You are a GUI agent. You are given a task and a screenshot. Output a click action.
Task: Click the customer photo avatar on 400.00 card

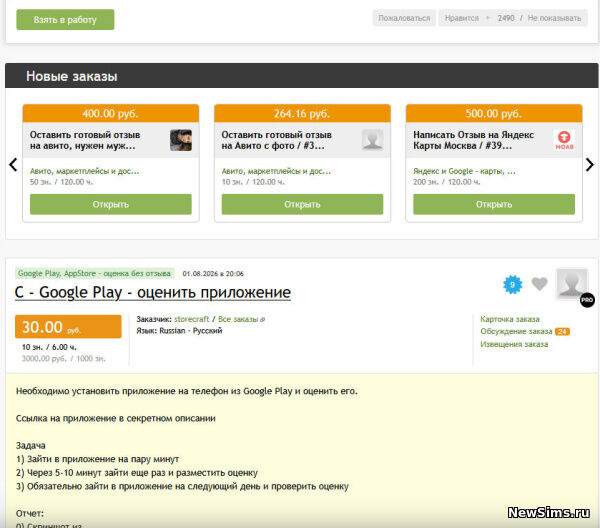pos(181,140)
